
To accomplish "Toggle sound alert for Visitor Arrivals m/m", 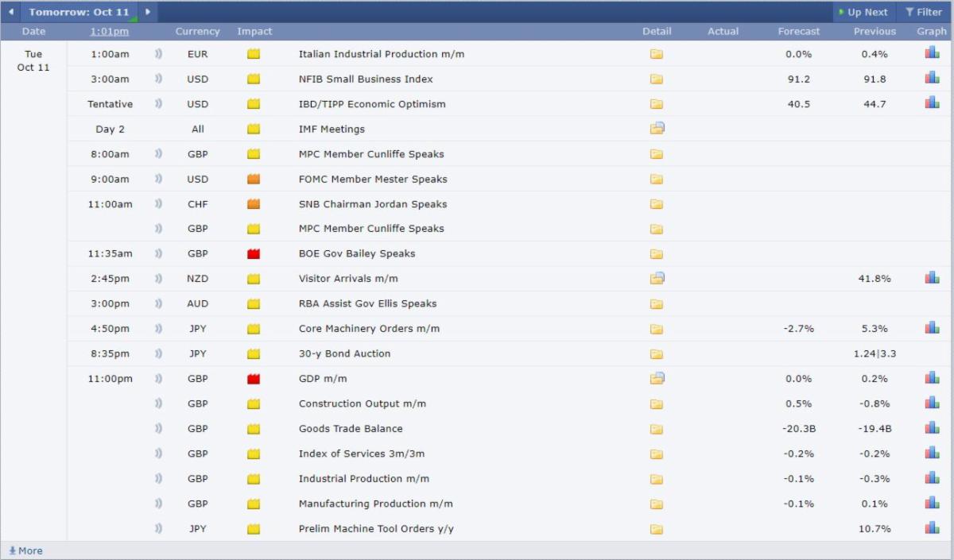I will point(158,279).
